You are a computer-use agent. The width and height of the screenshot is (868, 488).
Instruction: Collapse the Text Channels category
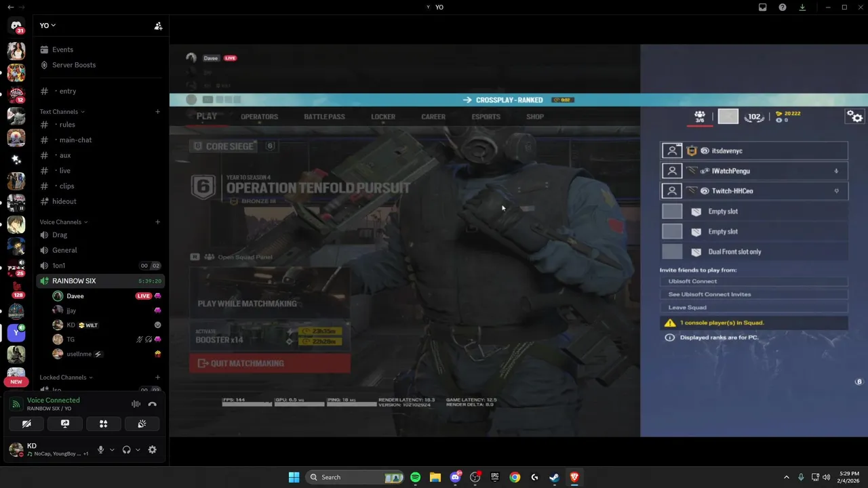pos(62,112)
